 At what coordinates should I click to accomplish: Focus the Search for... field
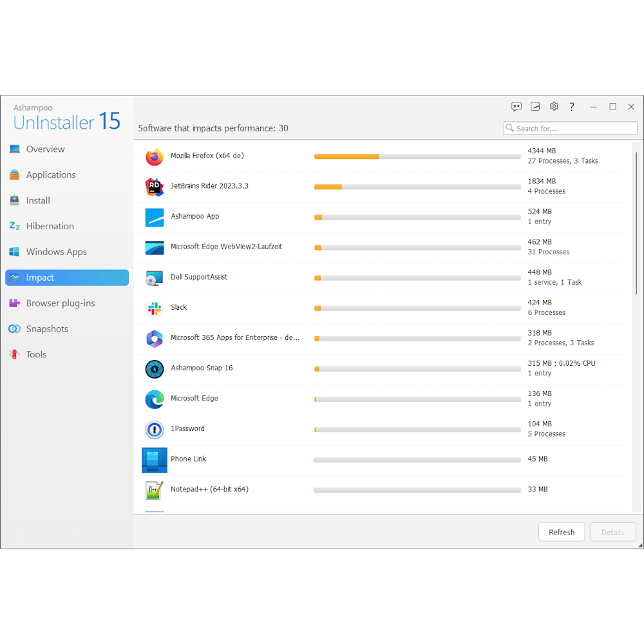coord(570,128)
